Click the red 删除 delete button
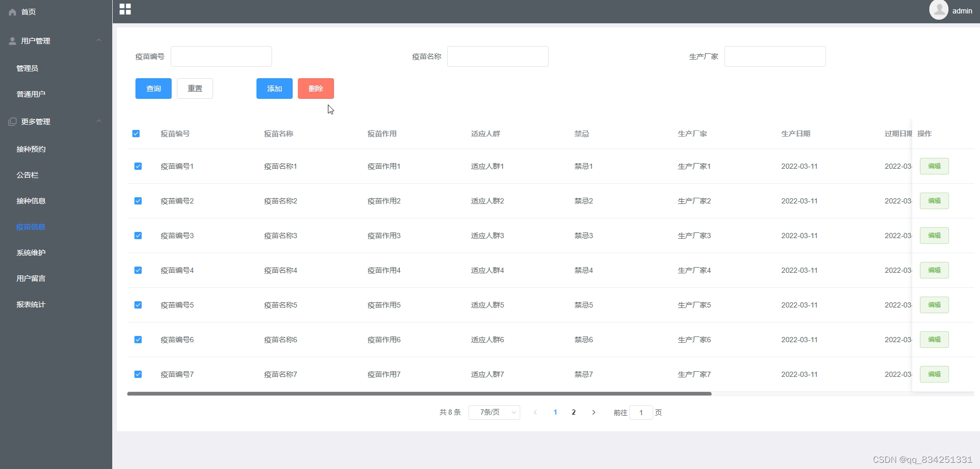The width and height of the screenshot is (980, 469). pyautogui.click(x=316, y=89)
